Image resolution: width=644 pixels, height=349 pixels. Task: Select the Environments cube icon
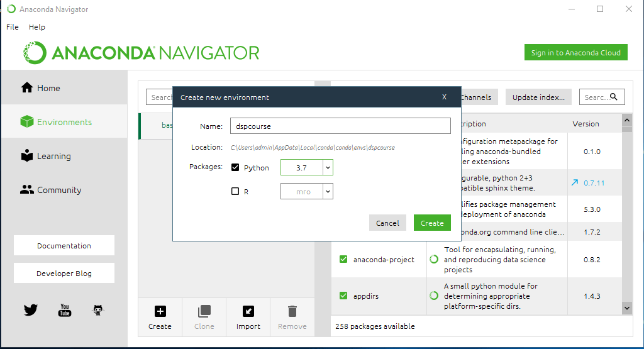26,121
